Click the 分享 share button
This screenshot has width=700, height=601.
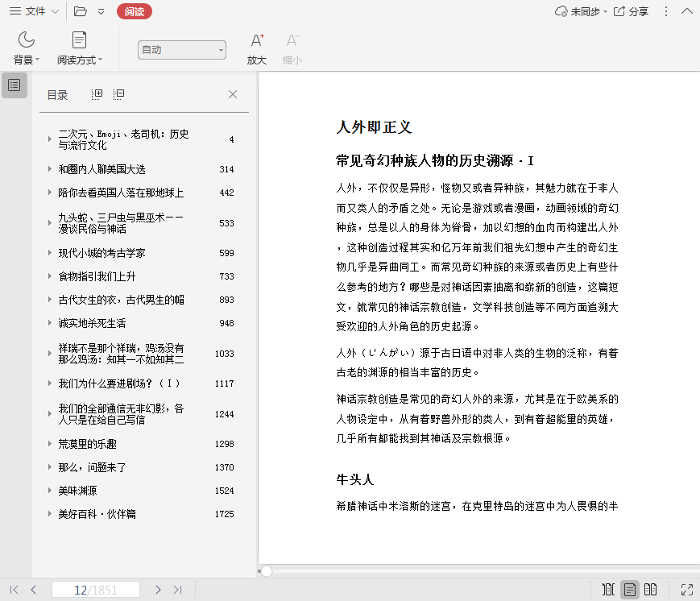coord(631,11)
